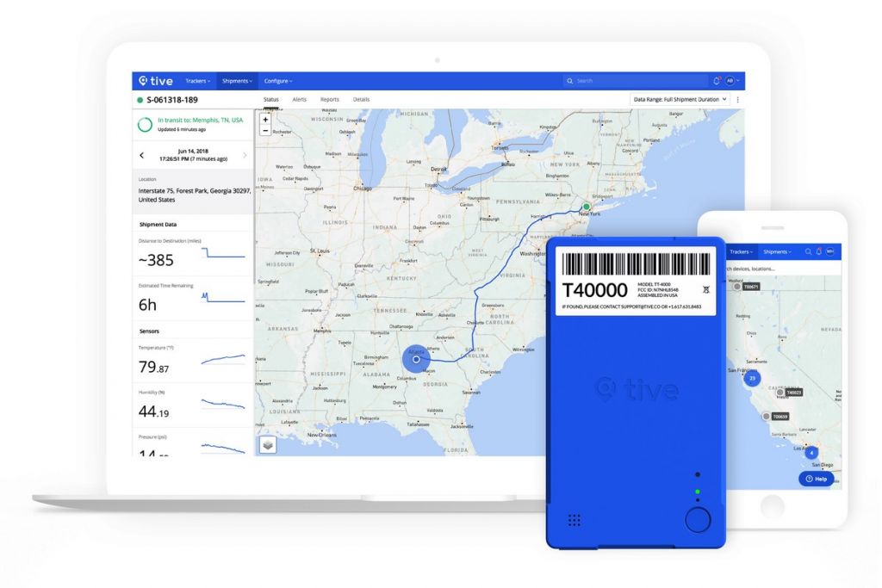This screenshot has height=588, width=882.
Task: Open the map layers icon
Action: tap(268, 444)
